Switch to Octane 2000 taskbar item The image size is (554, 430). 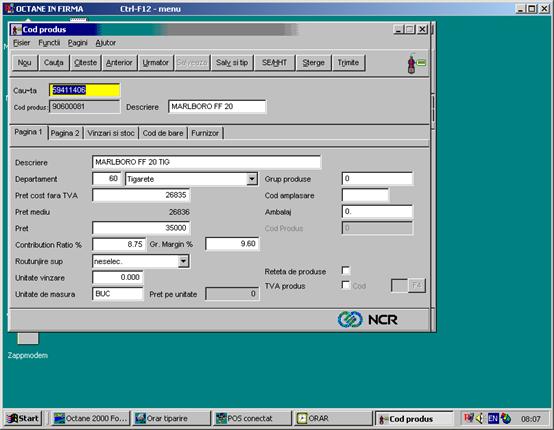tap(91, 419)
